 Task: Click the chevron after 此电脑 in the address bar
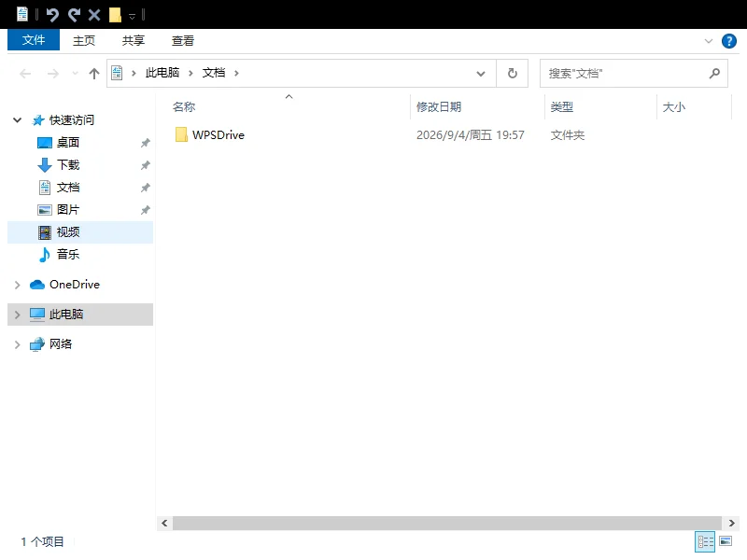click(x=190, y=73)
